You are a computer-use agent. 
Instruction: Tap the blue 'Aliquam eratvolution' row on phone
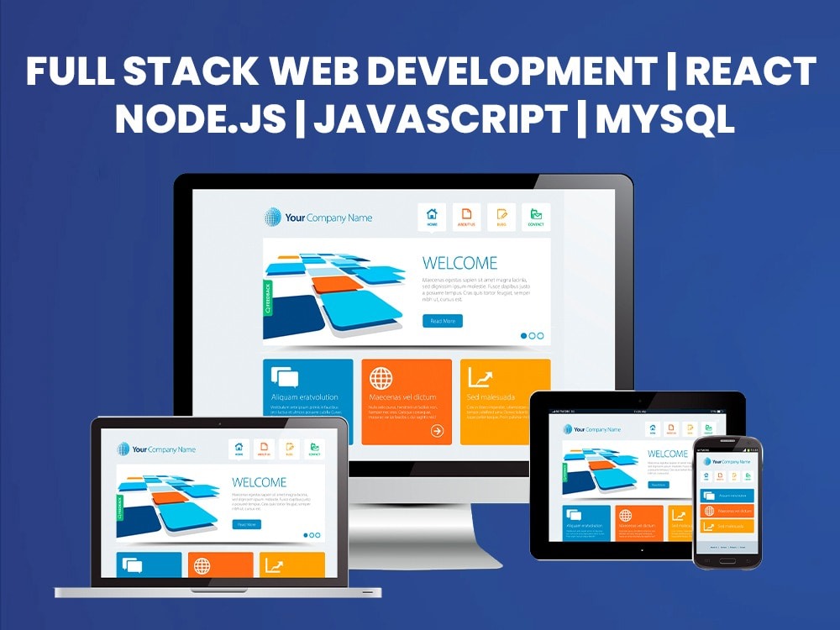click(x=727, y=496)
